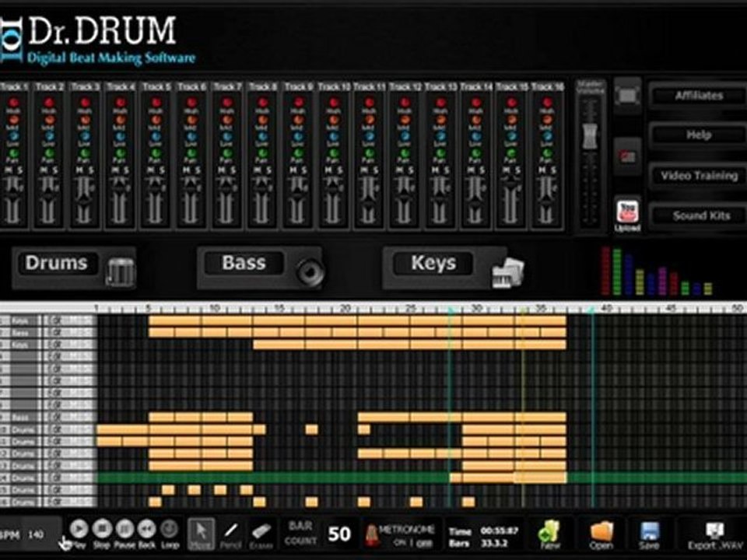
Task: Click the small red icon above Upload
Action: [627, 156]
